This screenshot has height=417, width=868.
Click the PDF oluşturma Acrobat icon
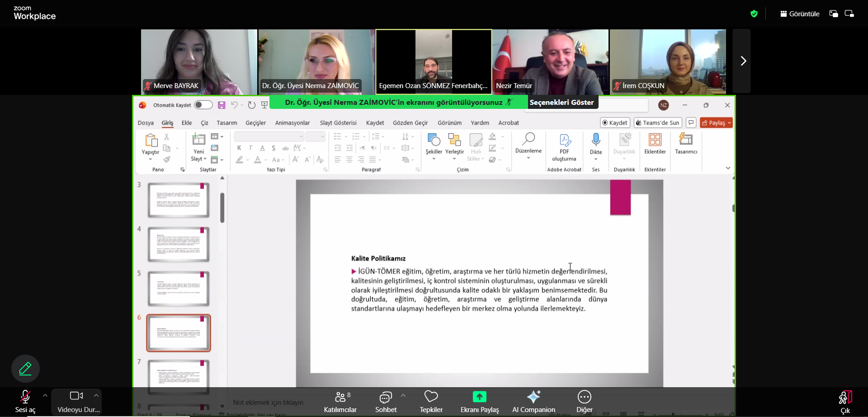pos(564,140)
